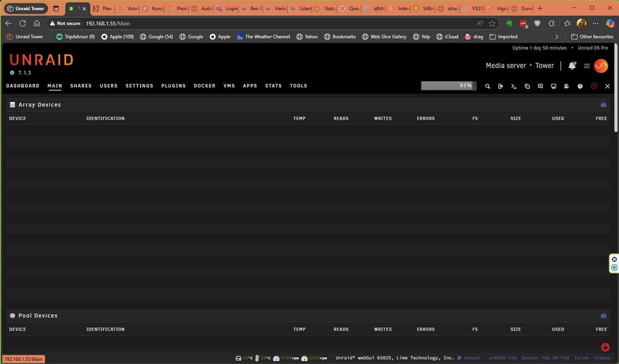Open the APPS menu
This screenshot has height=364, width=619.
click(x=250, y=85)
